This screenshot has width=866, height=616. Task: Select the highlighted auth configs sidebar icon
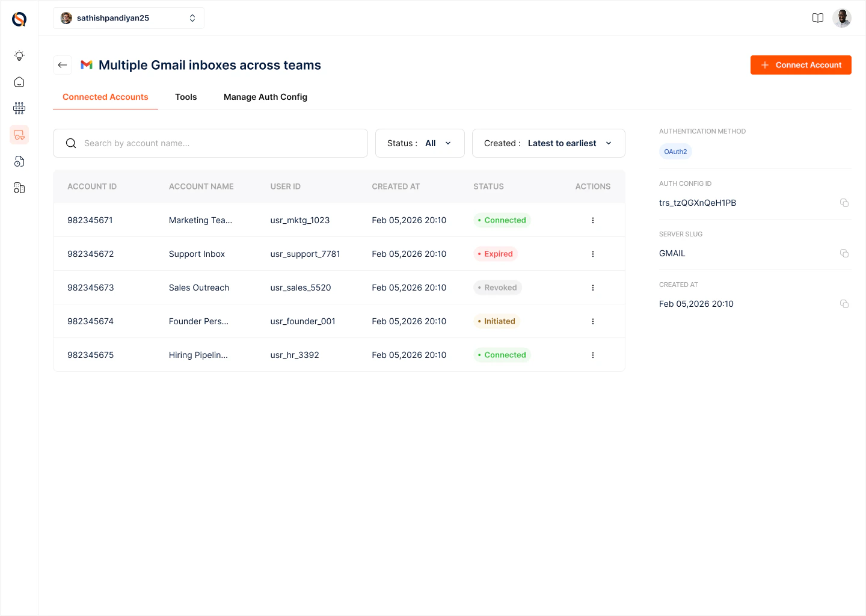(x=19, y=135)
